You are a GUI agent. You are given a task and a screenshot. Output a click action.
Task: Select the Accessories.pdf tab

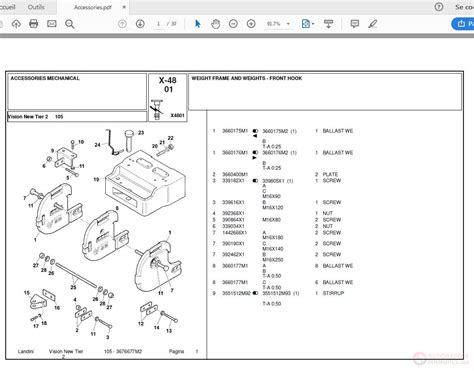(x=92, y=7)
